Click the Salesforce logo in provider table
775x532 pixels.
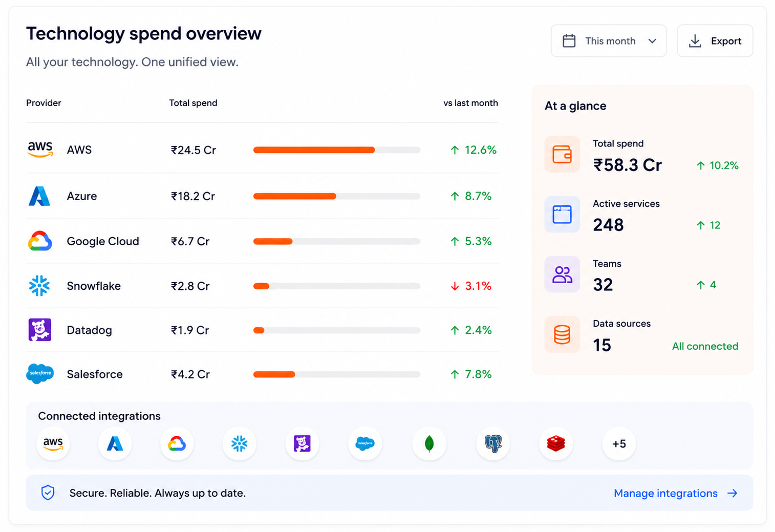40,374
